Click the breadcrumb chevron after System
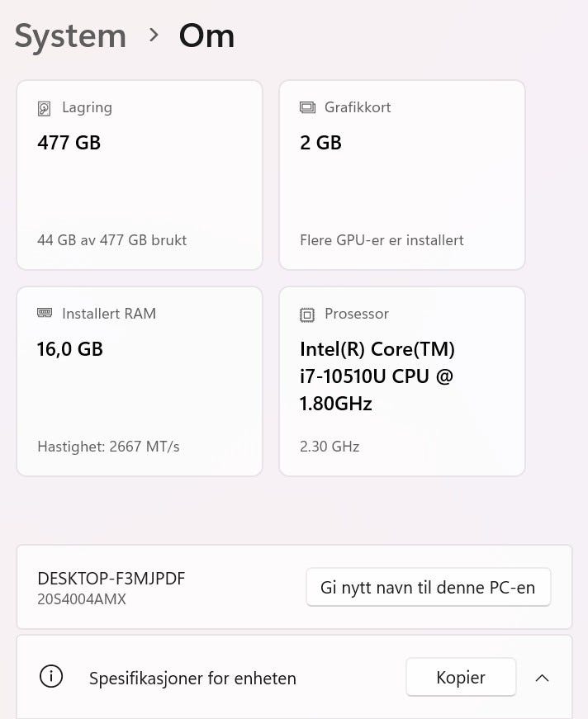Viewport: 588px width, 719px height. click(154, 35)
